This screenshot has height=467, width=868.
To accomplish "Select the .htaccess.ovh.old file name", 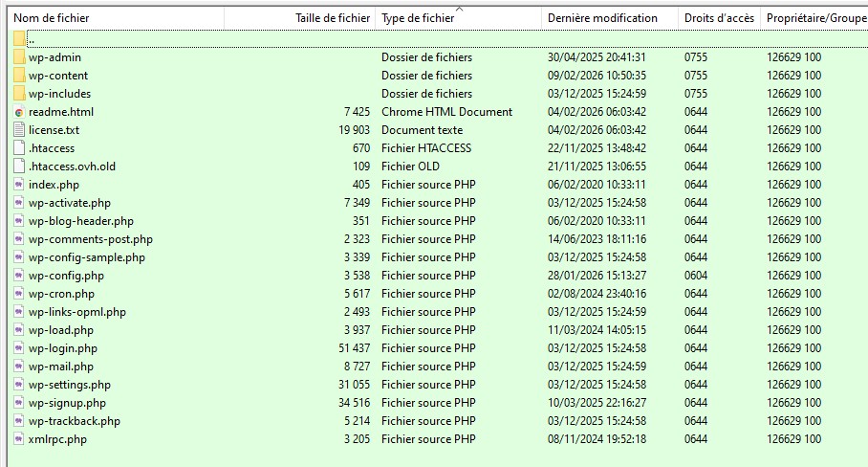I will tap(72, 167).
